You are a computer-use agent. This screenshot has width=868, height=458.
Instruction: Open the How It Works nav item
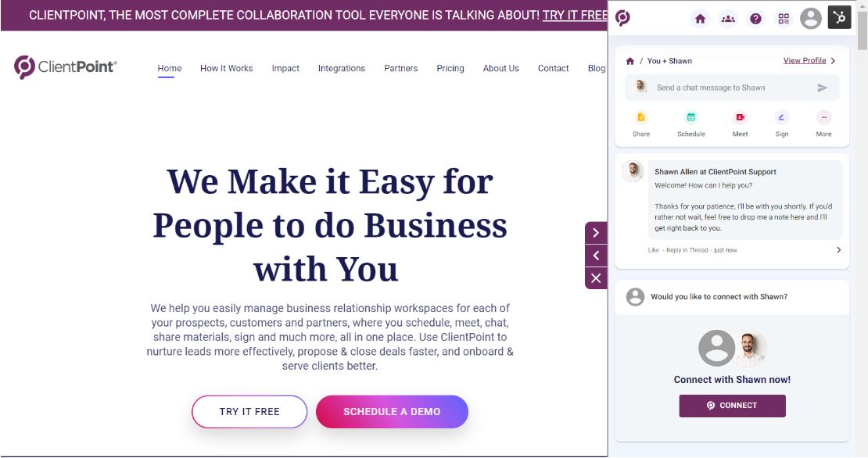227,69
